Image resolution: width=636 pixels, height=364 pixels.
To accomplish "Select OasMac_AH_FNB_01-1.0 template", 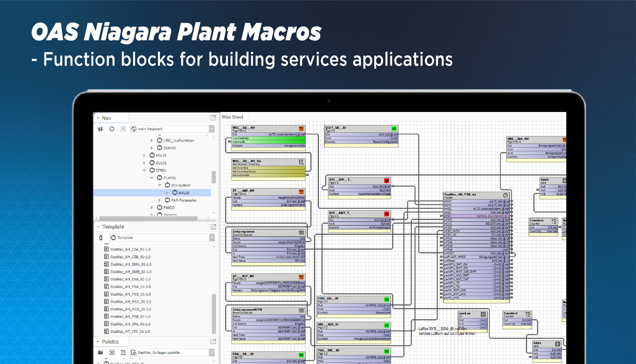I will pyautogui.click(x=131, y=294).
